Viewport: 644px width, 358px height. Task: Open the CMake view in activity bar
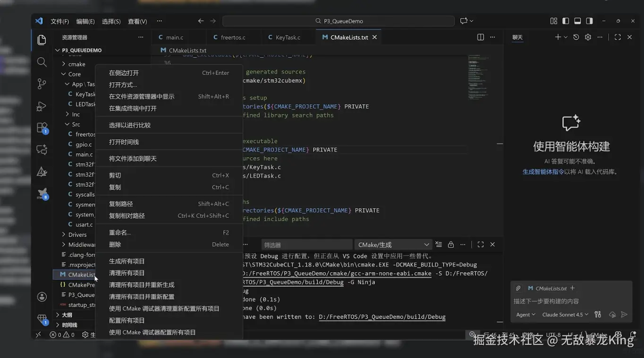[42, 172]
